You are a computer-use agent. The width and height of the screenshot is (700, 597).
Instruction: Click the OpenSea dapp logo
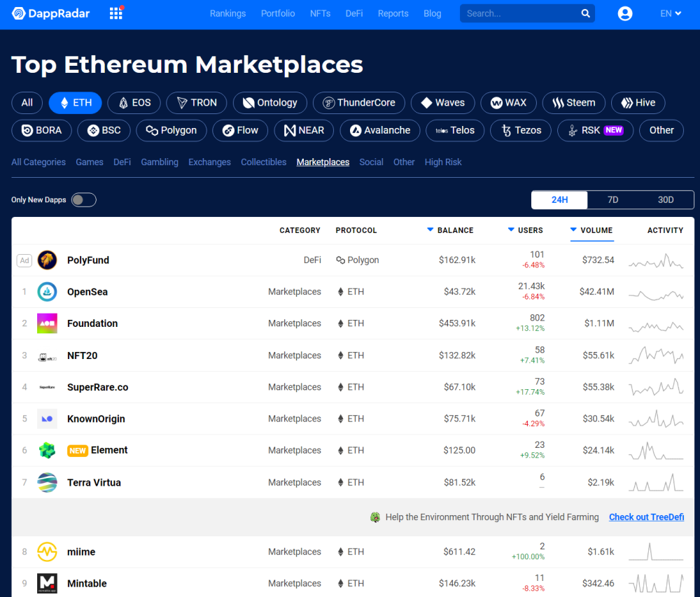coord(47,292)
